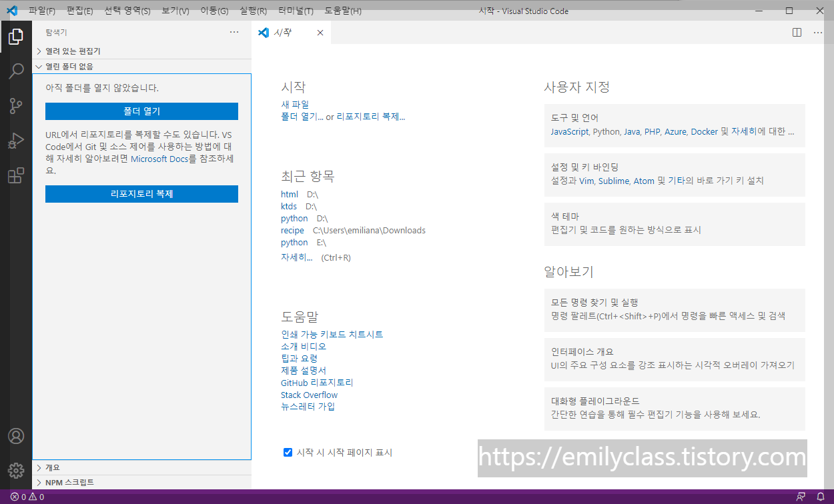Open the notifications bell in status bar
Screen dimensions: 834x504
(820, 497)
